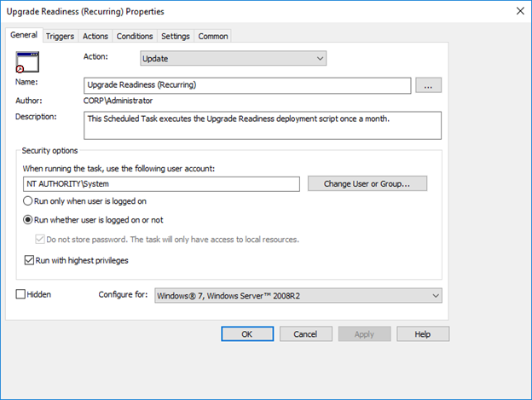Click inside the Name text field

click(247, 85)
